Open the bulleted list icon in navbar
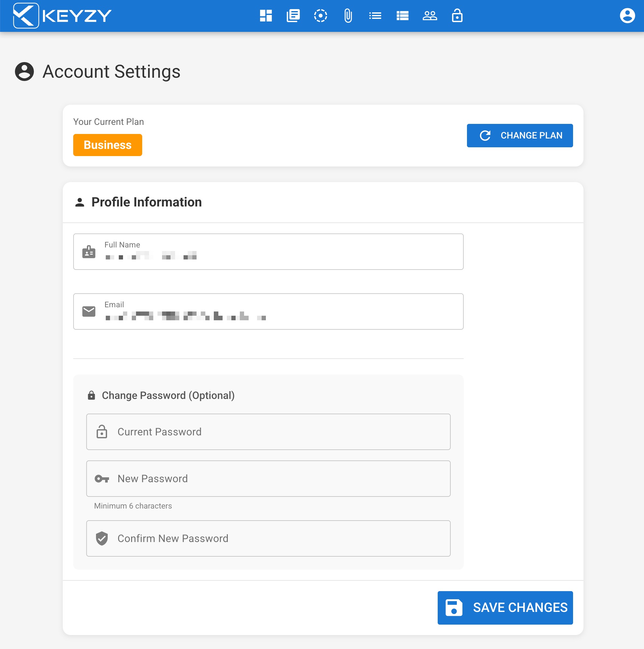 pyautogui.click(x=375, y=16)
